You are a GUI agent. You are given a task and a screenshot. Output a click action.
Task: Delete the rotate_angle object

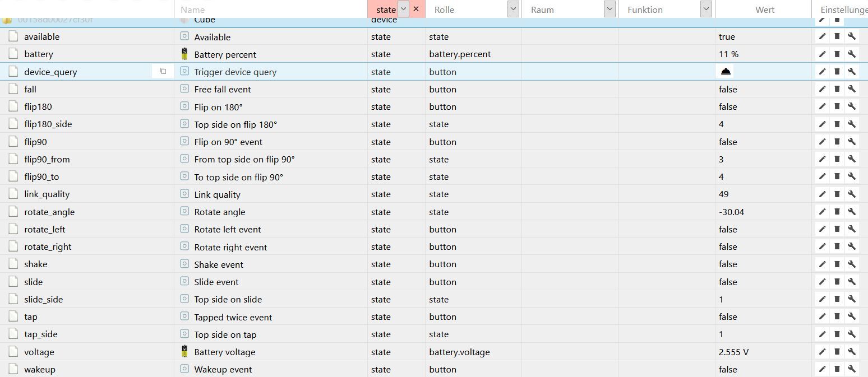click(x=837, y=212)
